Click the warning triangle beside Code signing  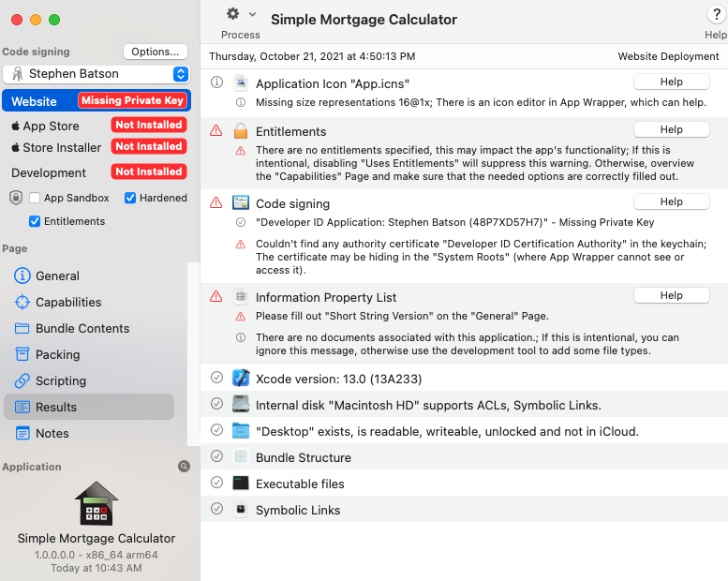215,202
